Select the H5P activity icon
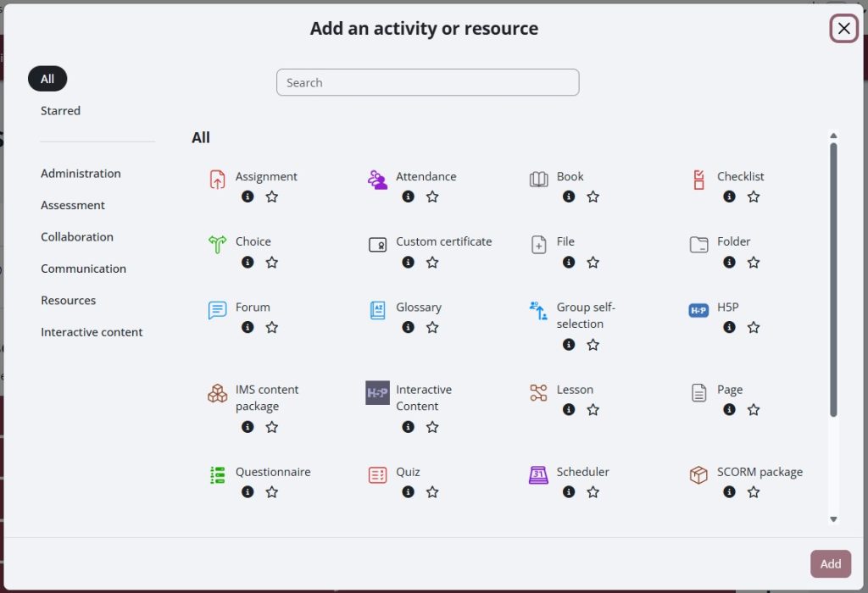Viewport: 868px width, 593px height. coord(698,310)
